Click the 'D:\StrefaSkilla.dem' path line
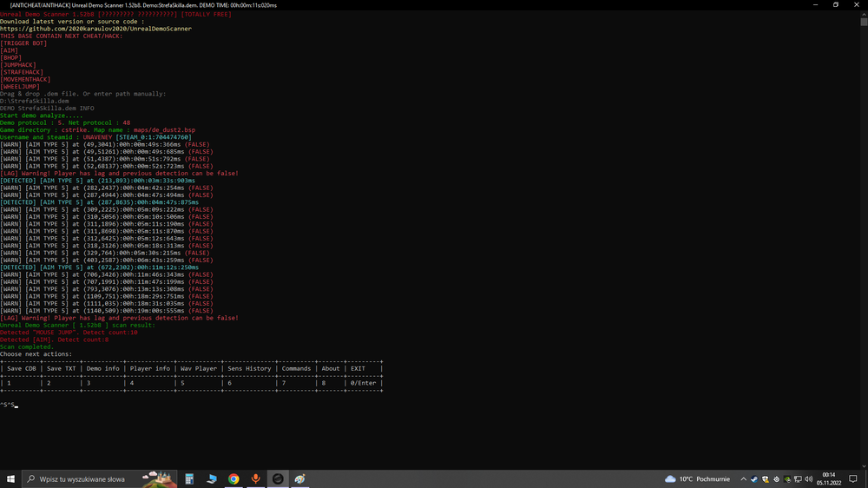Screen dimensions: 868x488 coord(35,101)
